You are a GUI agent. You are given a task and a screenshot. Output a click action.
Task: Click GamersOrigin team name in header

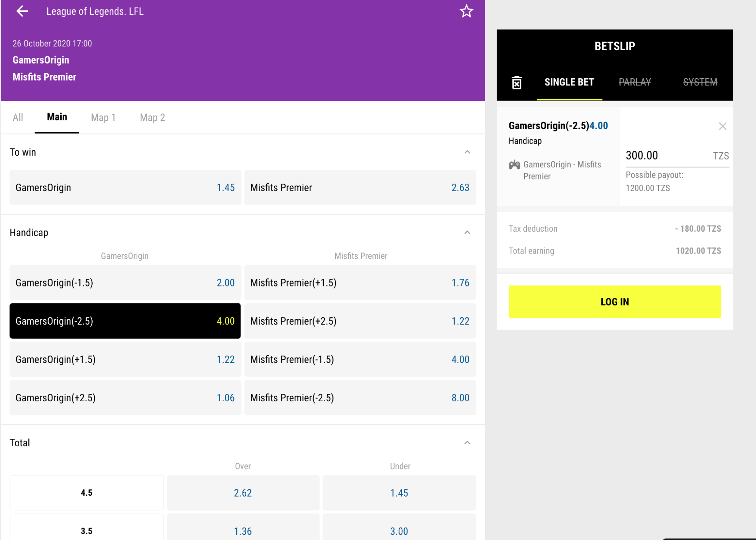(41, 60)
